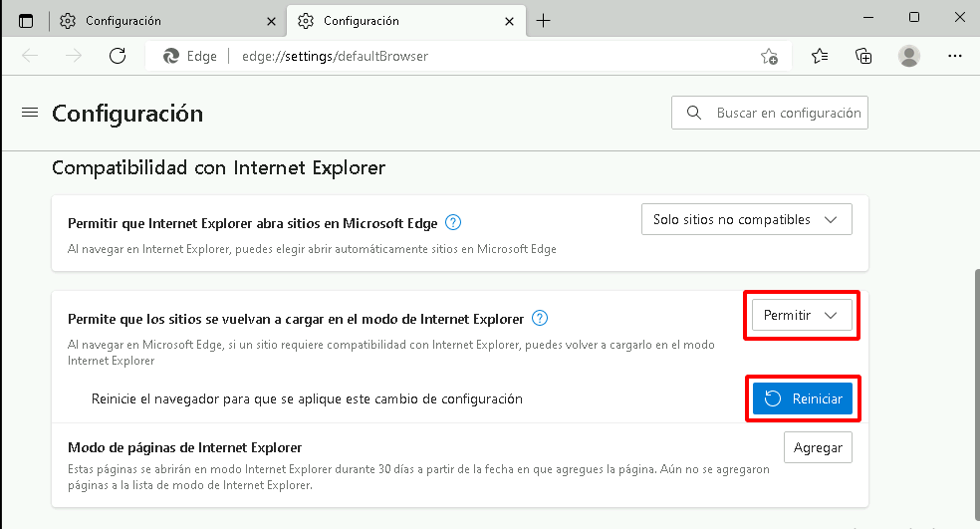980x529 pixels.
Task: Click help icon next to Permitir que Internet Explorer
Action: tap(453, 222)
